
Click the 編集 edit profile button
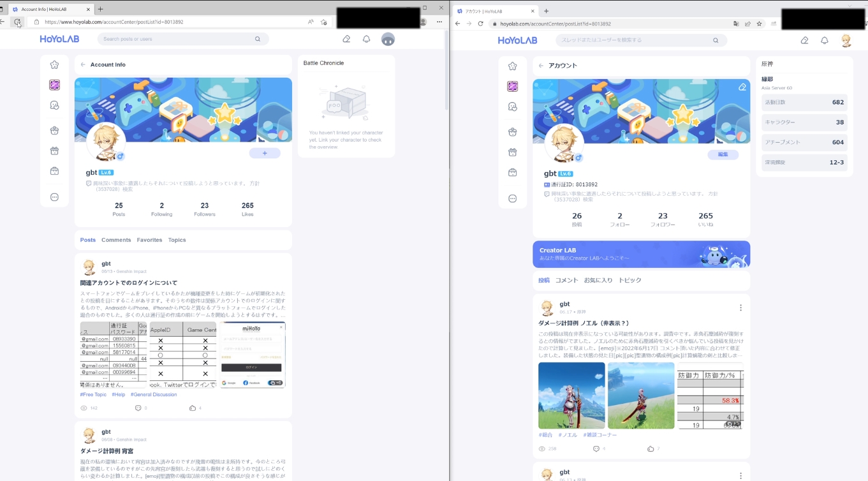click(723, 154)
